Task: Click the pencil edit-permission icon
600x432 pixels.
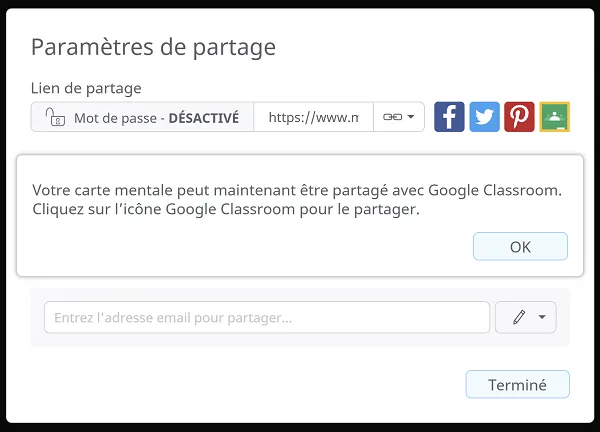Action: [518, 317]
